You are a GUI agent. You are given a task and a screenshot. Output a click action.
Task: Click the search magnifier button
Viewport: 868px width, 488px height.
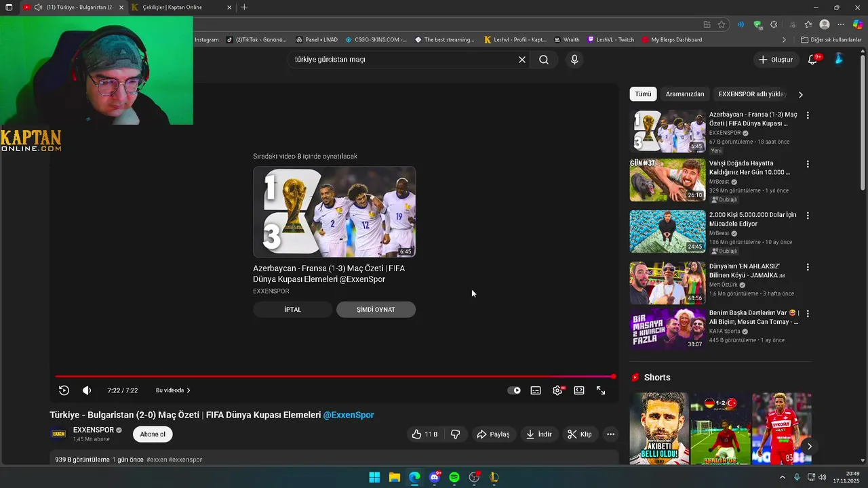[x=544, y=60]
